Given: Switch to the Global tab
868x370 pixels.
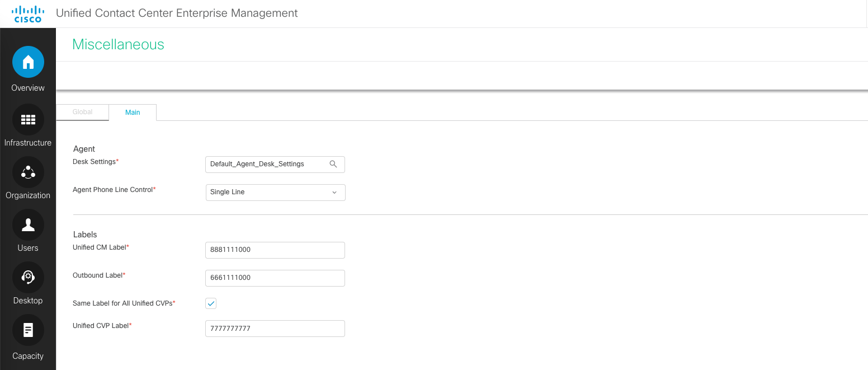Looking at the screenshot, I should (x=82, y=112).
